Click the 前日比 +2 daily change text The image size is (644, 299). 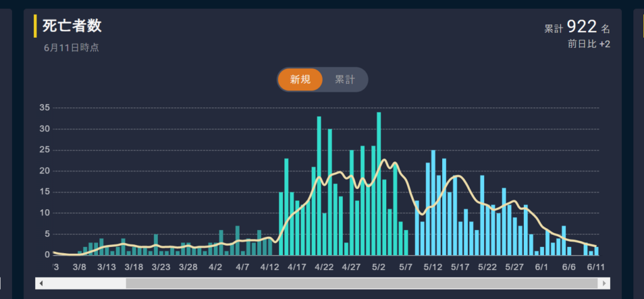click(x=589, y=44)
